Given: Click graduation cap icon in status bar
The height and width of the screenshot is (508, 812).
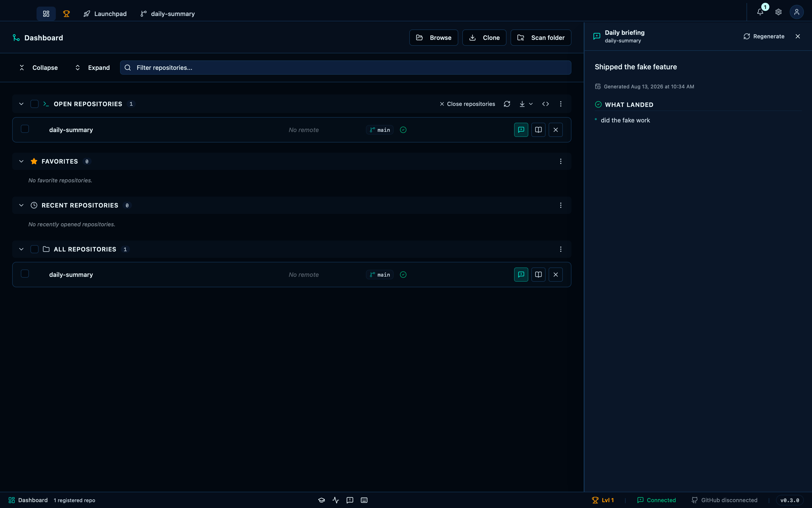Looking at the screenshot, I should [322, 500].
